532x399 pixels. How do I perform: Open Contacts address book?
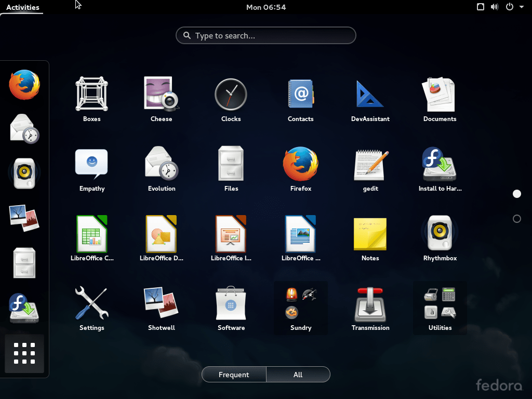coord(301,99)
